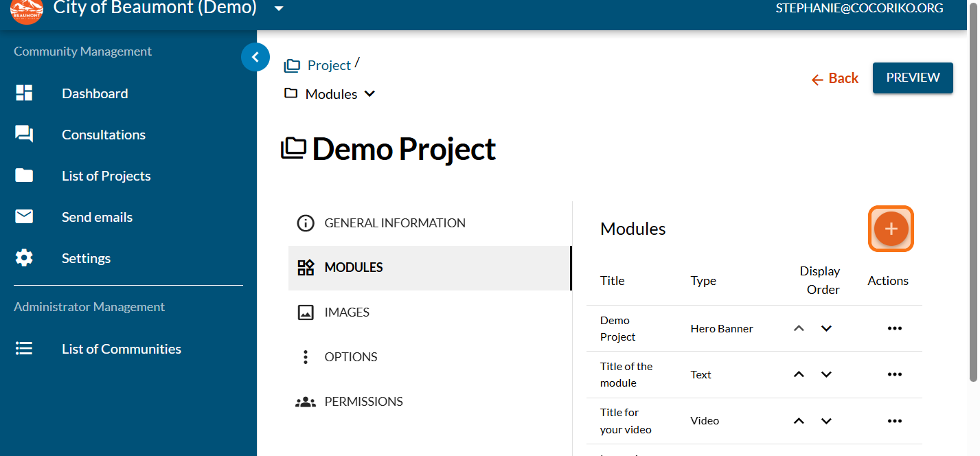Open the user account email menu
Viewport: 980px width, 456px height.
pyautogui.click(x=858, y=9)
